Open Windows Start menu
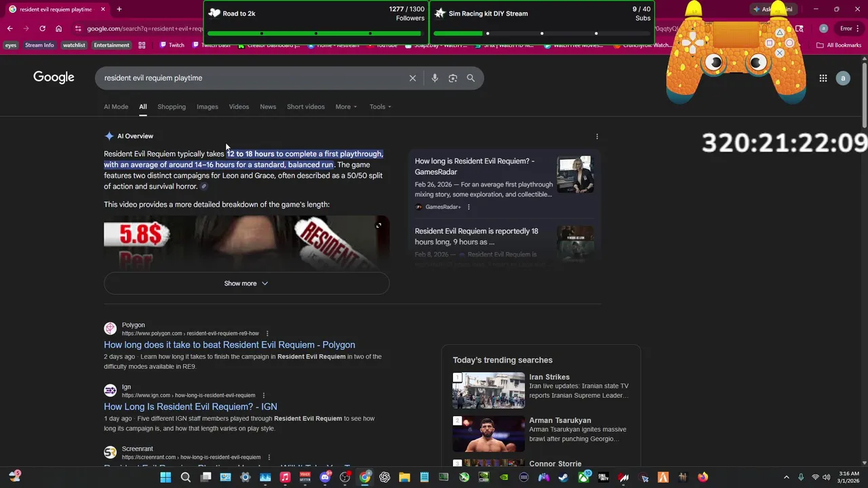The width and height of the screenshot is (868, 488). (x=165, y=477)
